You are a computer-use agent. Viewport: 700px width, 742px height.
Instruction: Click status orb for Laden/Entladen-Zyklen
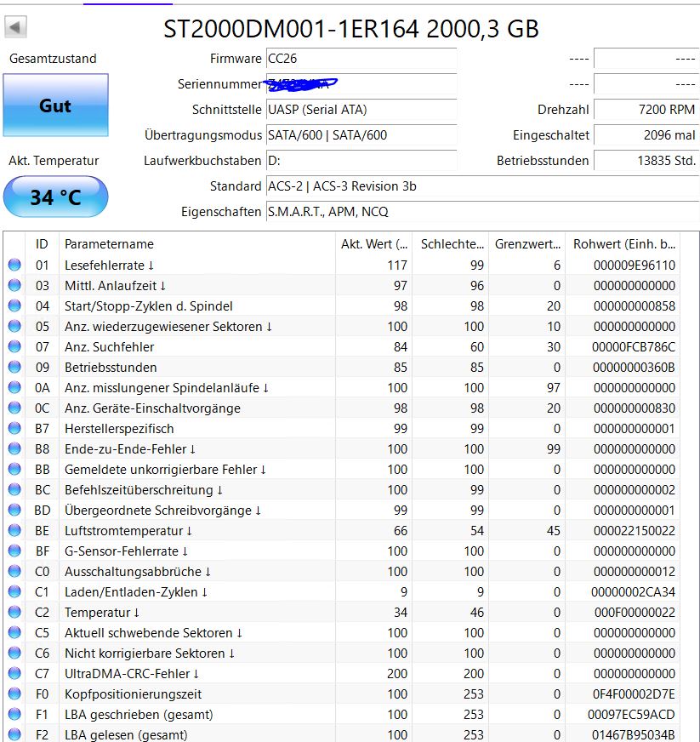tap(14, 591)
